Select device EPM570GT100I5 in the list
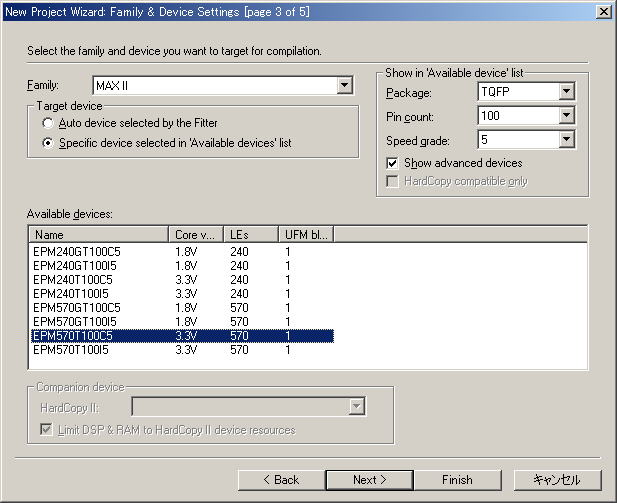 (x=182, y=322)
